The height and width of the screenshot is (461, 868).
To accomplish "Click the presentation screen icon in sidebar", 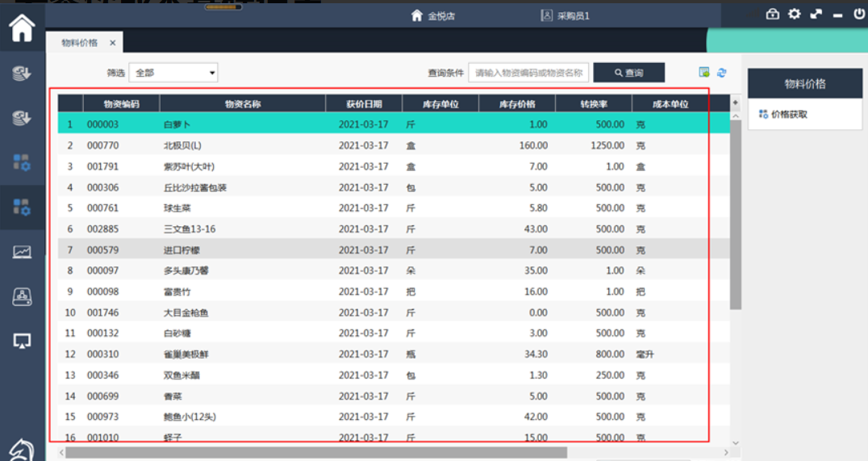I will pyautogui.click(x=22, y=341).
